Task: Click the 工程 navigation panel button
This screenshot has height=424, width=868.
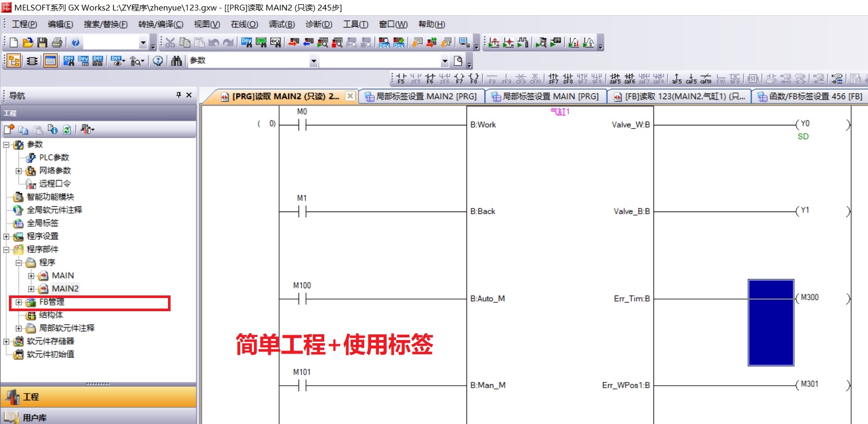Action: 30,397
